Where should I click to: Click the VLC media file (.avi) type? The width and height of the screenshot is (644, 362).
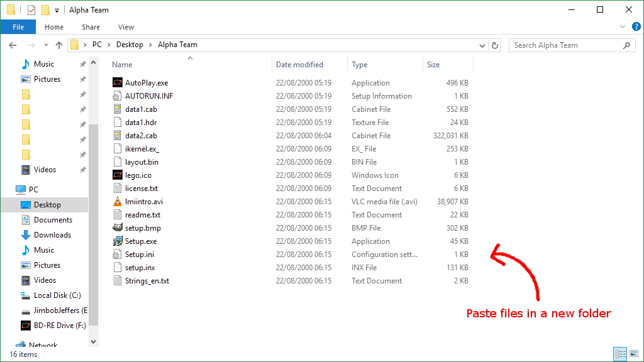pyautogui.click(x=384, y=202)
